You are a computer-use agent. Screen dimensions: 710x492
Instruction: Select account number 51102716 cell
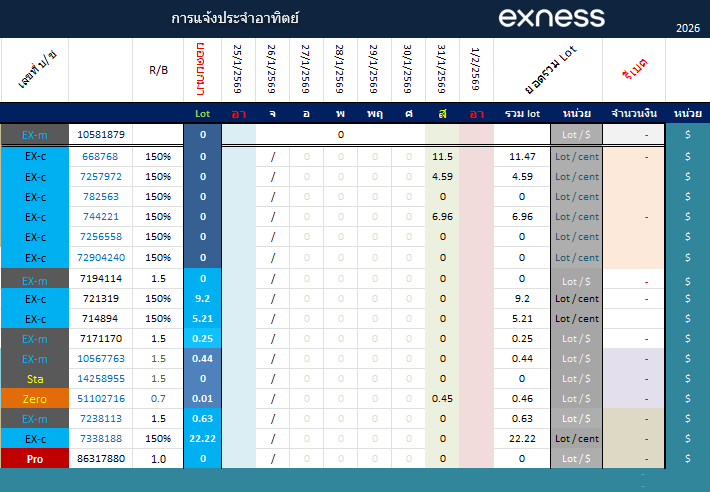[x=101, y=399]
